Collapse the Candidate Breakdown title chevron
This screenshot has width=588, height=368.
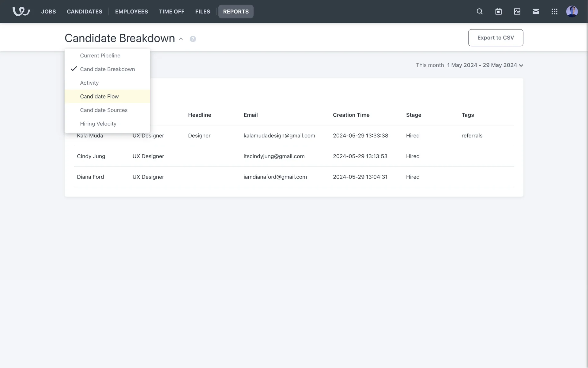181,39
